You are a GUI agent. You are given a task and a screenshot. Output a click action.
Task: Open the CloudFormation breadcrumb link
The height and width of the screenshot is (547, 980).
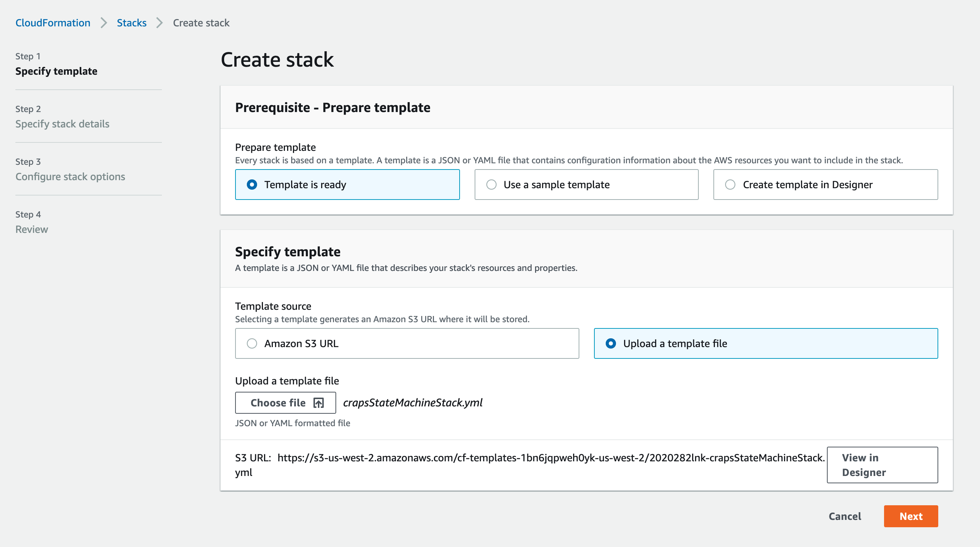tap(53, 23)
